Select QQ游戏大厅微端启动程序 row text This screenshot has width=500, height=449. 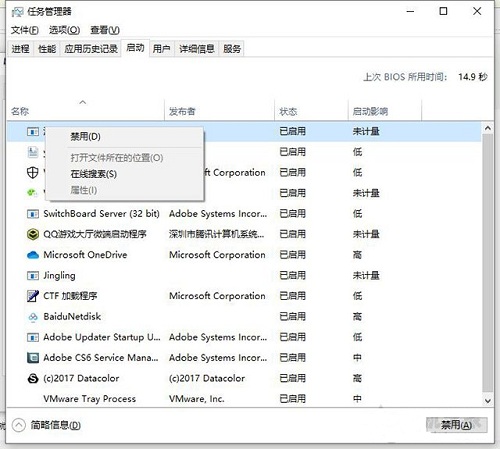tap(95, 234)
